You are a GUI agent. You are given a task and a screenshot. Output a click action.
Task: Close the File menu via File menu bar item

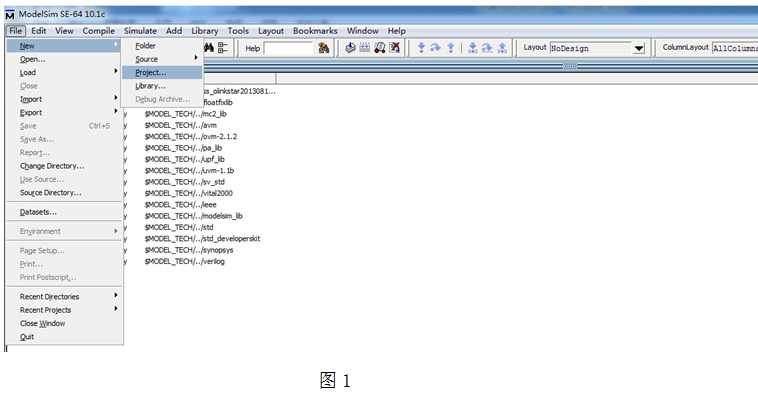[x=15, y=31]
